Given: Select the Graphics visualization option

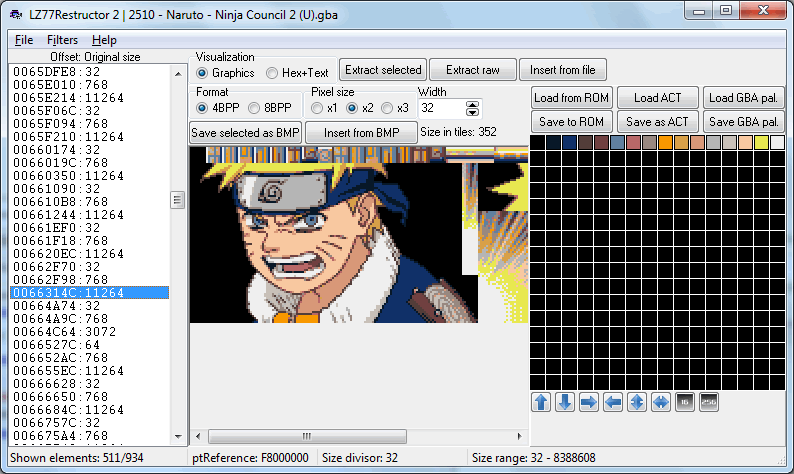Looking at the screenshot, I should tap(225, 73).
